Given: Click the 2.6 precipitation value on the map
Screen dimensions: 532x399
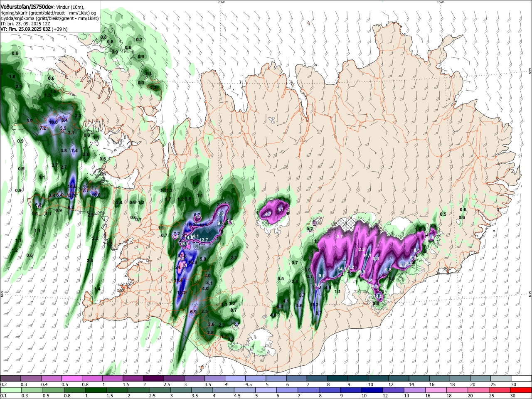Looking at the screenshot, I should pos(86,154).
